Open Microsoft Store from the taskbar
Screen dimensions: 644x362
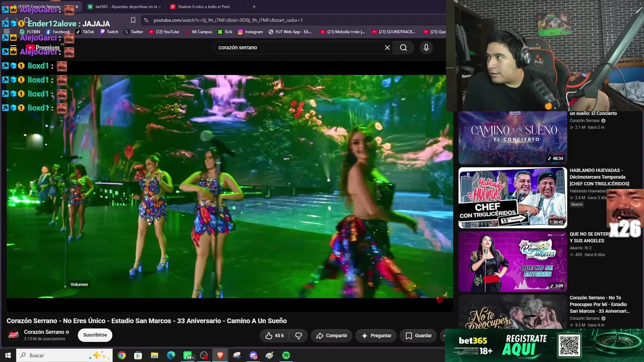coord(138,355)
